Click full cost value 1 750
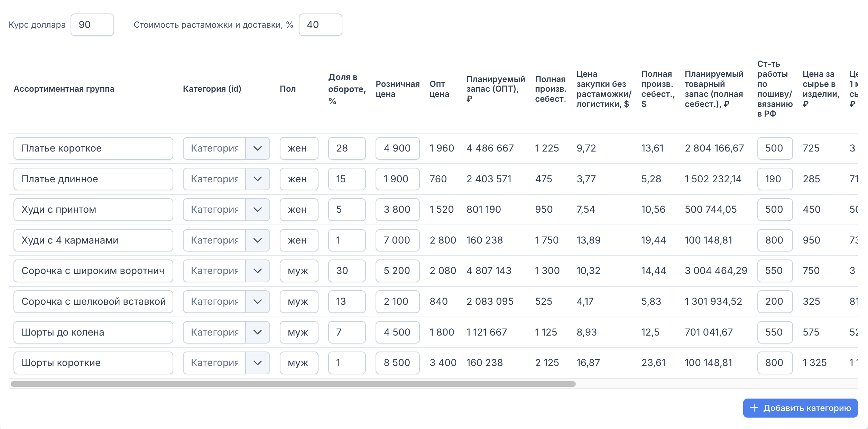The height and width of the screenshot is (429, 868). (547, 240)
